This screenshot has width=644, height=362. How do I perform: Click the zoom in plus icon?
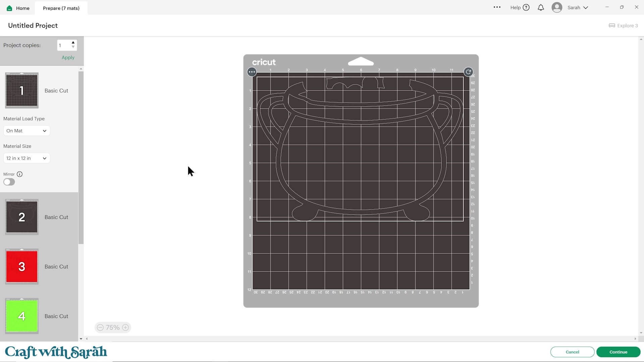coord(125,327)
